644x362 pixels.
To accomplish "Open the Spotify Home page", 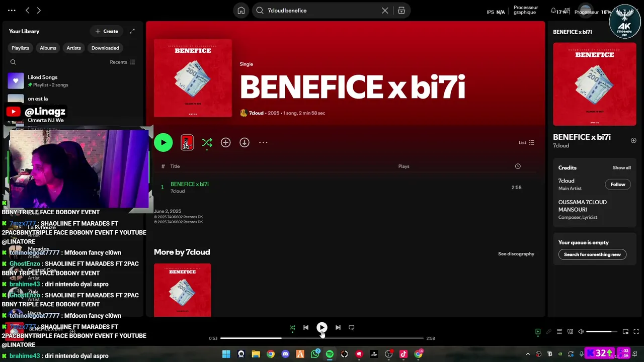I will [x=241, y=11].
